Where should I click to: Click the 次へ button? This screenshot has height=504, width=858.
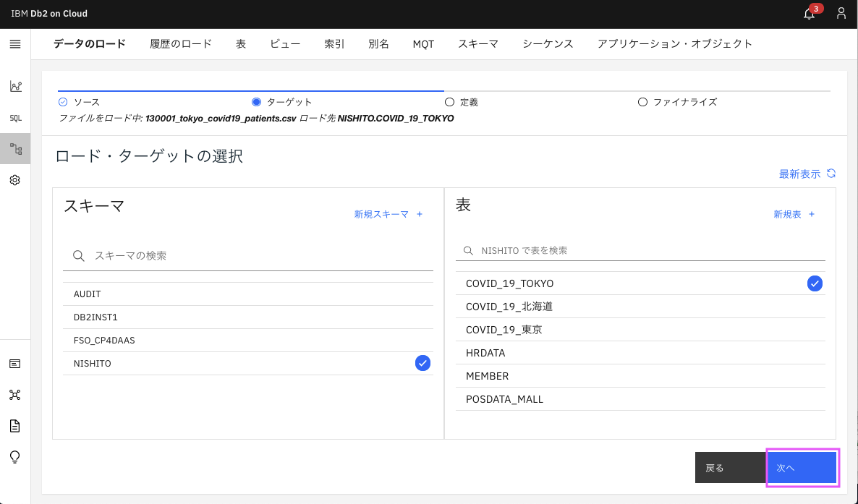pos(802,467)
